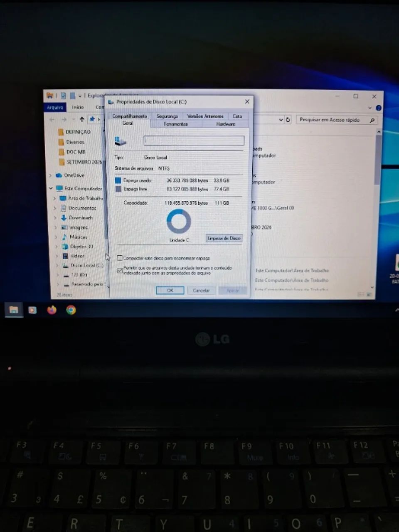The width and height of the screenshot is (399, 532).
Task: Click Quick access star in address bar
Action: (92, 119)
